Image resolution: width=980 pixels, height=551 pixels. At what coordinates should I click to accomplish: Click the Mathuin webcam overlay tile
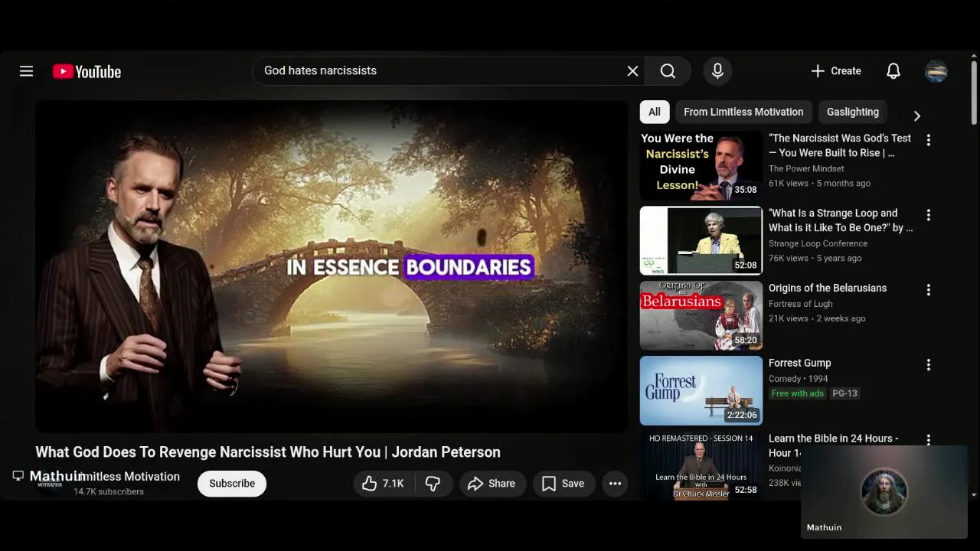tap(884, 492)
